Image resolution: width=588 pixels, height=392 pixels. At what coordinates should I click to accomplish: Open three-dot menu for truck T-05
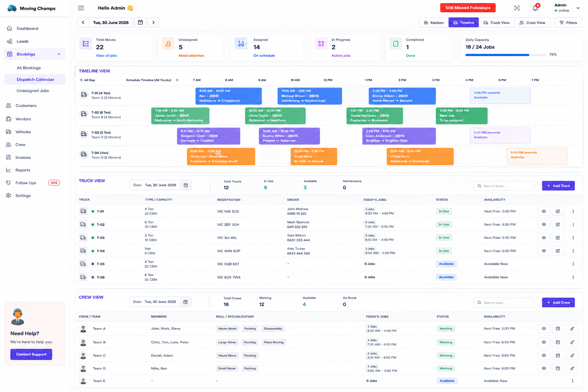click(573, 264)
